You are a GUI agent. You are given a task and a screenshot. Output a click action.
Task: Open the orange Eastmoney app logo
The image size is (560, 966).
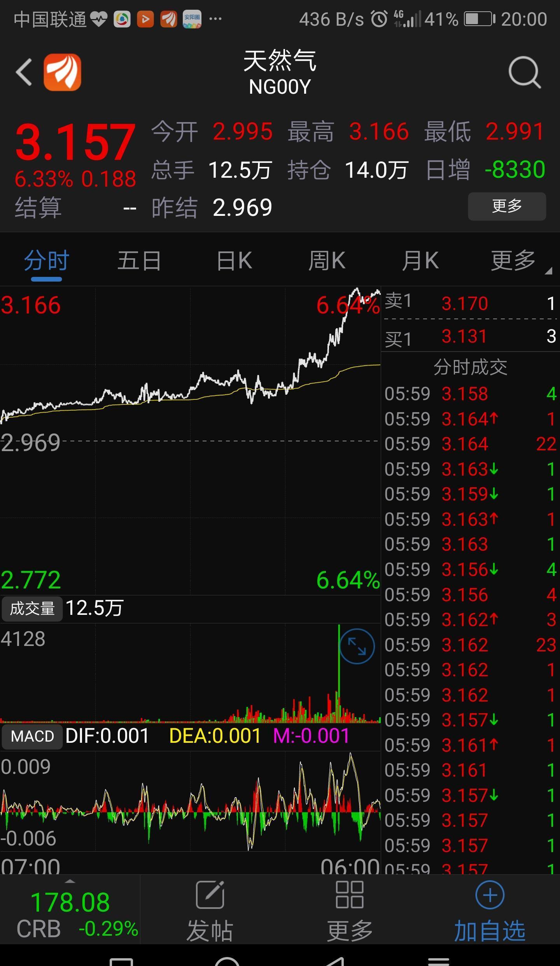pos(62,72)
